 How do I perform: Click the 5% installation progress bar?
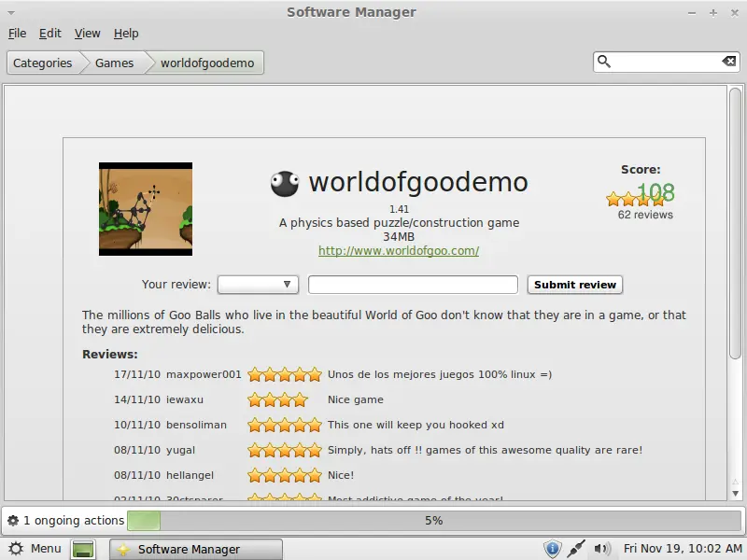coord(433,521)
